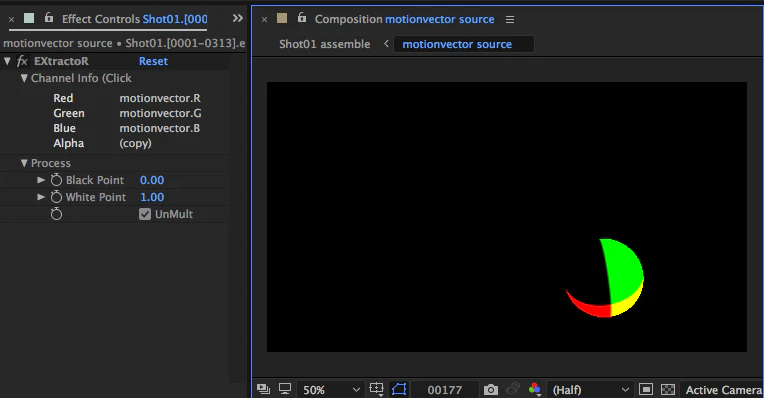Viewport: 764px width, 398px height.
Task: Click the Black Point value 0.00
Action: 152,180
